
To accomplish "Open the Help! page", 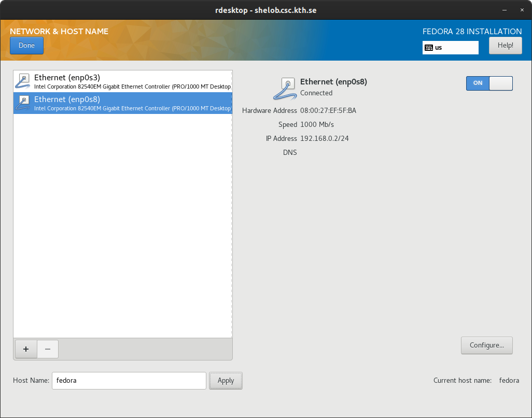I will pyautogui.click(x=505, y=46).
